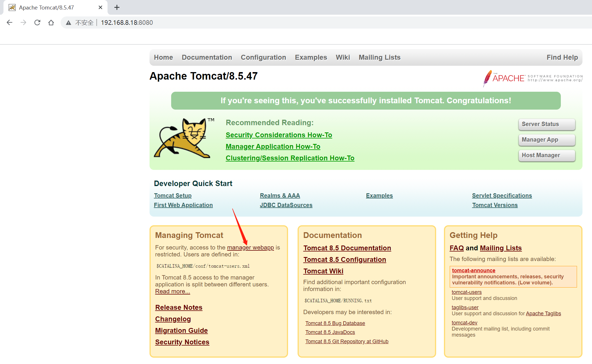Image resolution: width=592 pixels, height=364 pixels.
Task: Open Manager Application How-To link
Action: click(273, 147)
